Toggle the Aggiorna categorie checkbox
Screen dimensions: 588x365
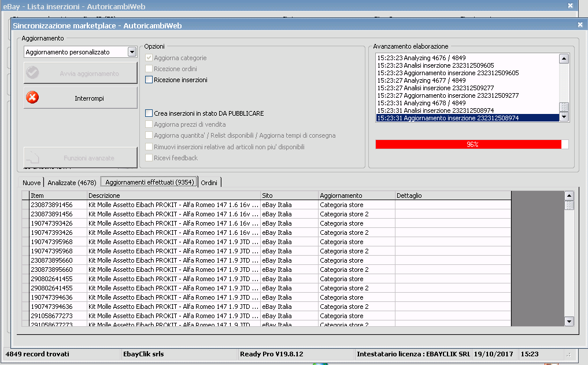(x=149, y=58)
